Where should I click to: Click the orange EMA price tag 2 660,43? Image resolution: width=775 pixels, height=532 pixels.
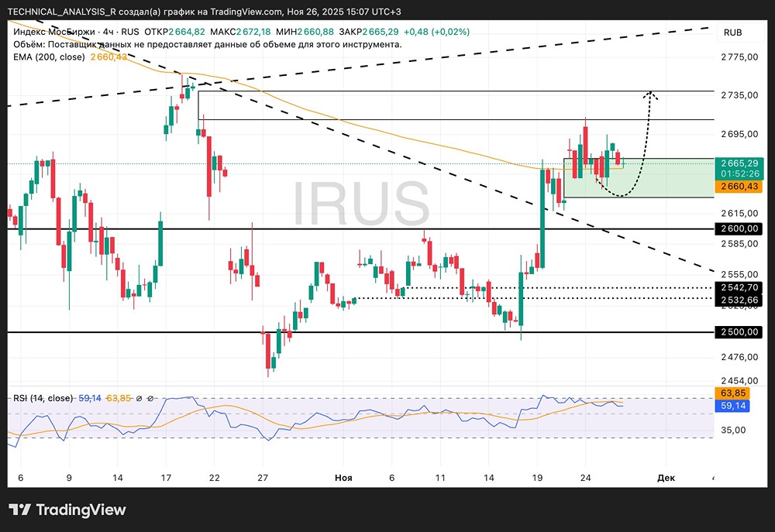click(x=739, y=187)
